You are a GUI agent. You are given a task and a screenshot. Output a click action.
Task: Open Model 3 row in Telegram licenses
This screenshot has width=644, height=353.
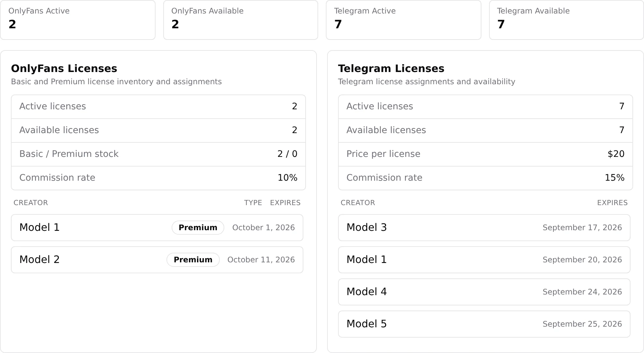pos(484,228)
